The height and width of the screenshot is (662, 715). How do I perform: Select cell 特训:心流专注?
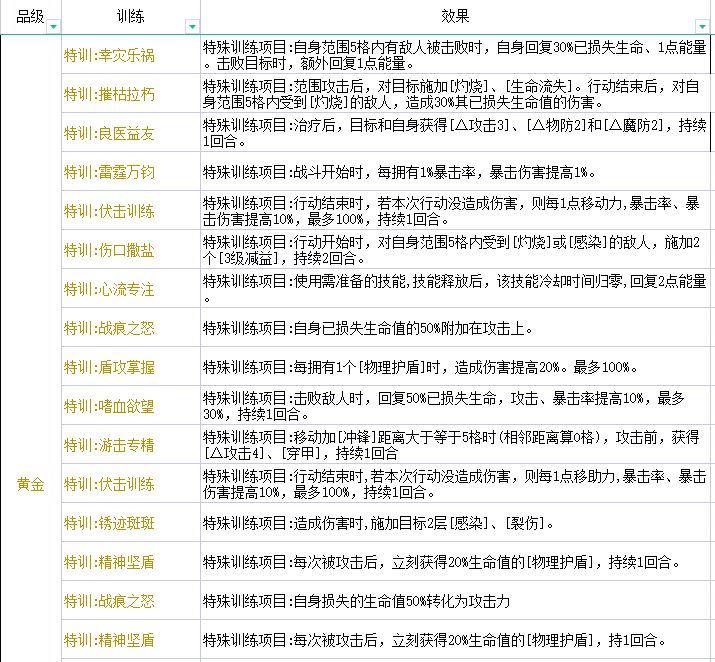[131, 289]
